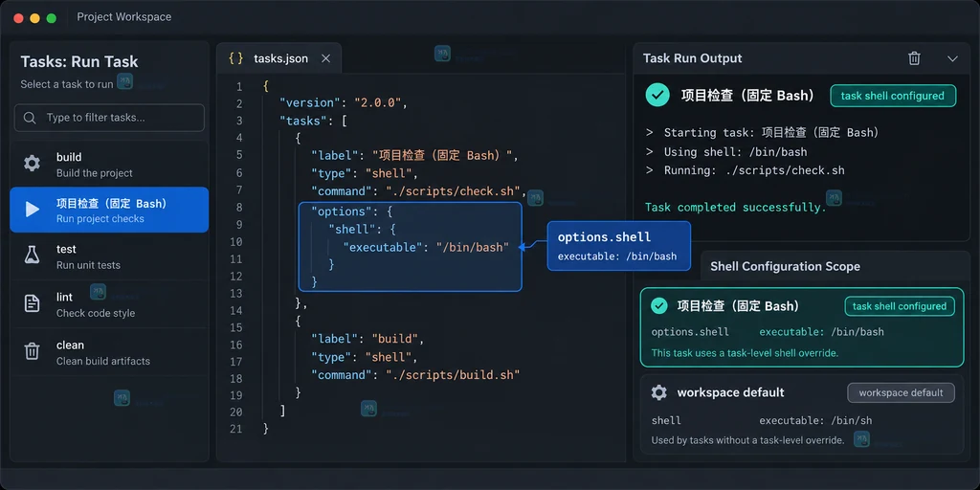Click the "label": "build" code line
This screenshot has height=490, width=980.
(x=368, y=339)
